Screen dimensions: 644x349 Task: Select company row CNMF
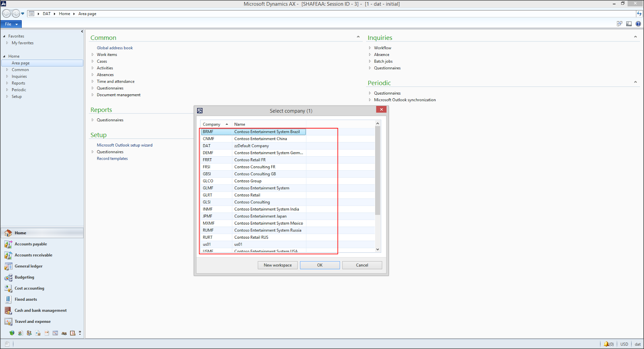pos(288,139)
